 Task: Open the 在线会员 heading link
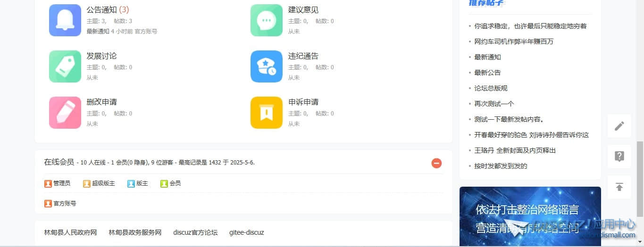59,162
